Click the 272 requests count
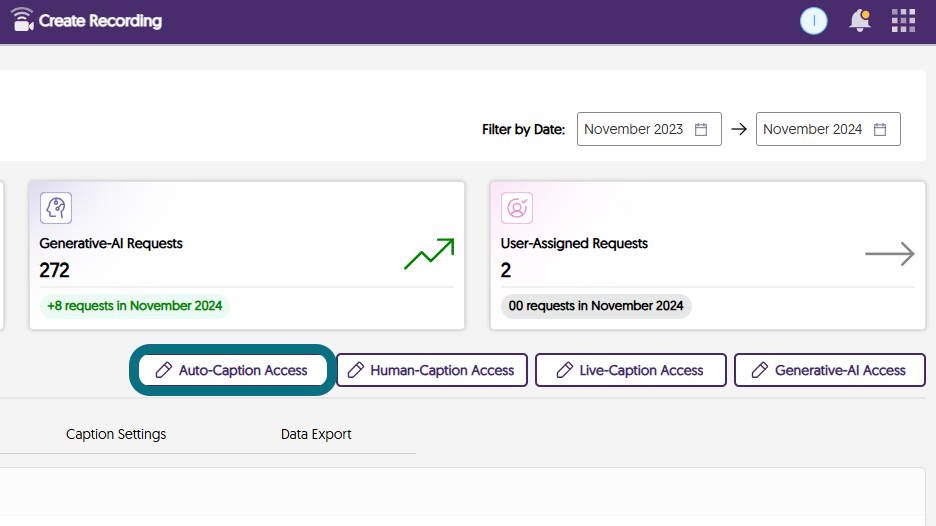The width and height of the screenshot is (936, 526). pyautogui.click(x=54, y=270)
